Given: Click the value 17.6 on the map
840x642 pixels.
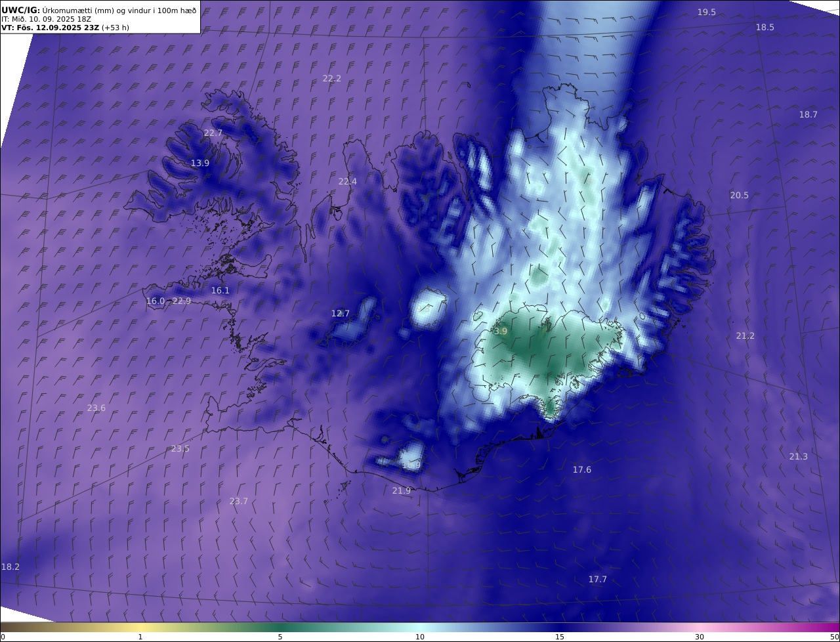Looking at the screenshot, I should pyautogui.click(x=582, y=470).
